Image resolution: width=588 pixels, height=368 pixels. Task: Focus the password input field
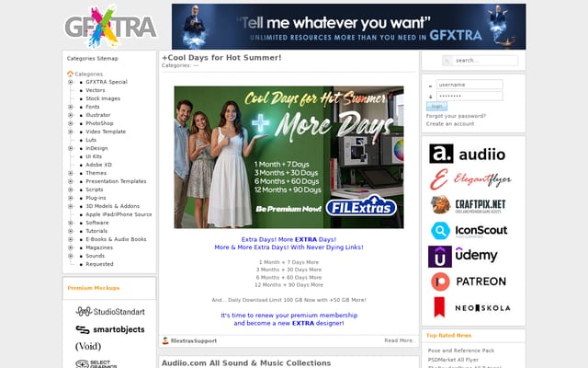(x=469, y=96)
